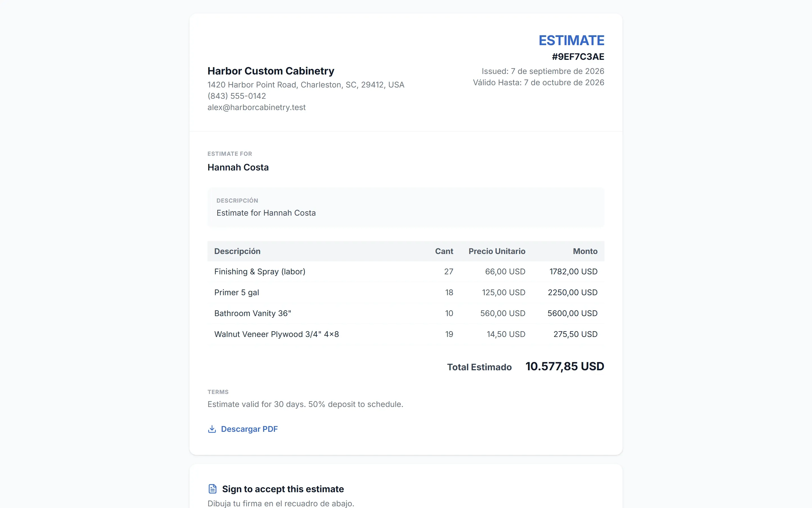The width and height of the screenshot is (812, 508).
Task: Click the ESTIMATE heading
Action: click(x=571, y=40)
